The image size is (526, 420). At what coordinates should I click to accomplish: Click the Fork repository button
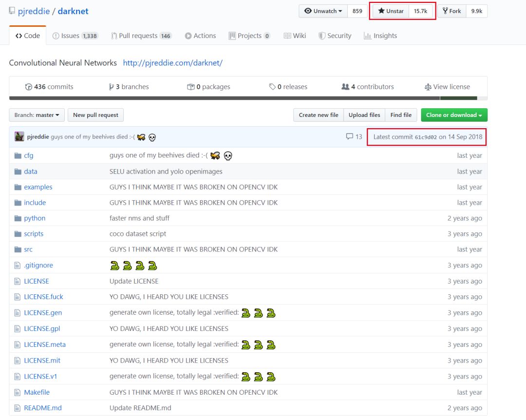coord(451,11)
